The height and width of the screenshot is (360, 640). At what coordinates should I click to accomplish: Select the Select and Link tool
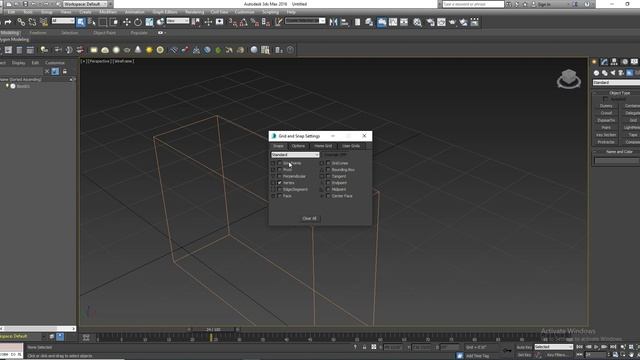pyautogui.click(x=21, y=22)
